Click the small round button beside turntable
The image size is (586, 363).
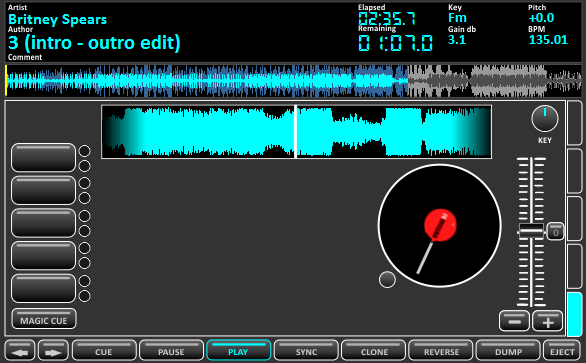[387, 280]
